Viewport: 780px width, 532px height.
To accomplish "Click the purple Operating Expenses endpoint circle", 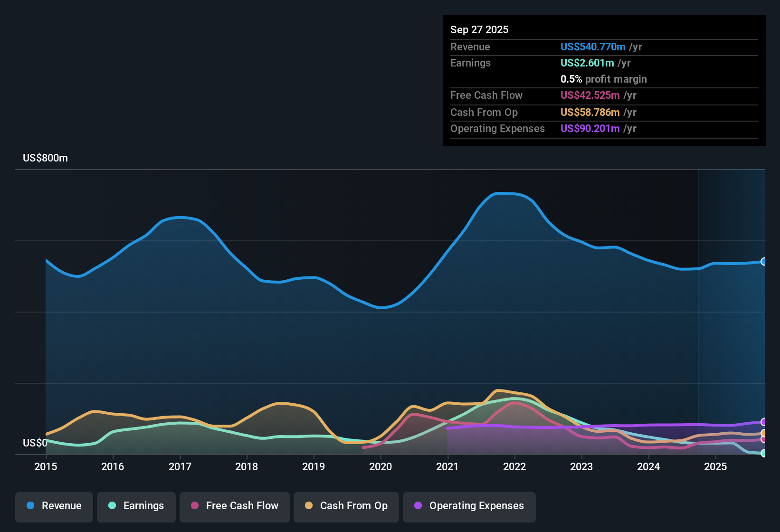I will point(763,422).
